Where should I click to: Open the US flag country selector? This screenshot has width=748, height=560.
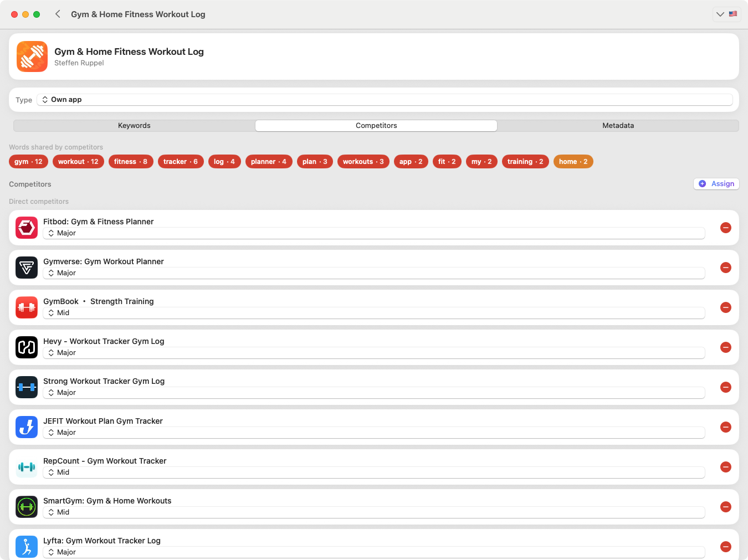click(x=733, y=14)
